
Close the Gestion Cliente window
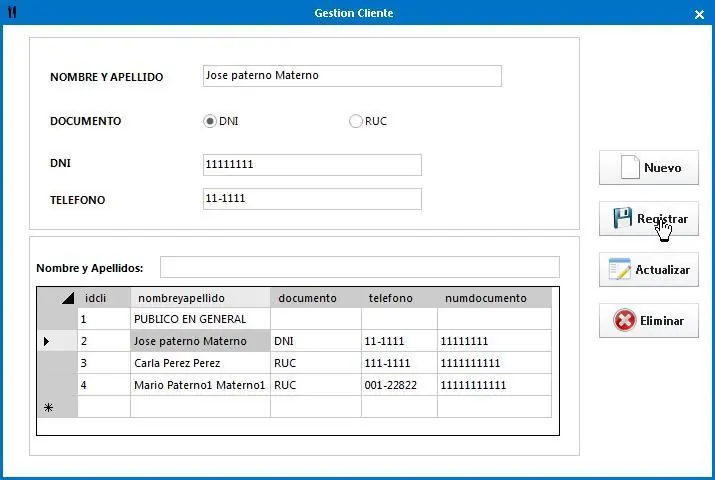tap(699, 15)
